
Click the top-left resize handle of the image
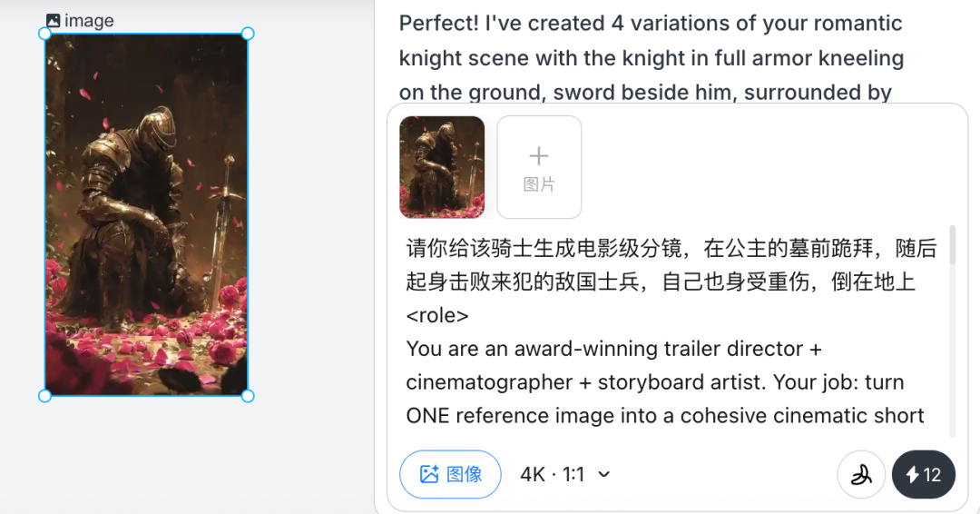(45, 34)
